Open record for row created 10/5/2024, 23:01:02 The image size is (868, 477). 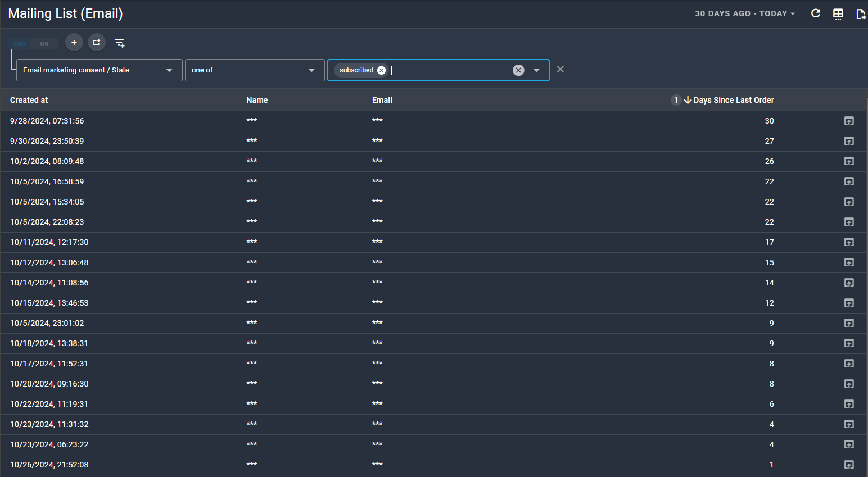point(849,323)
